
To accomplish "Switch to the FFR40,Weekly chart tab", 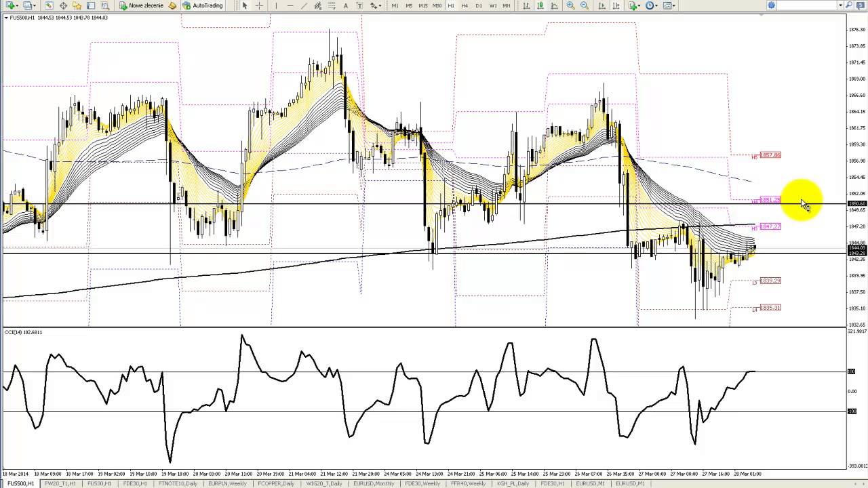I will 468,484.
